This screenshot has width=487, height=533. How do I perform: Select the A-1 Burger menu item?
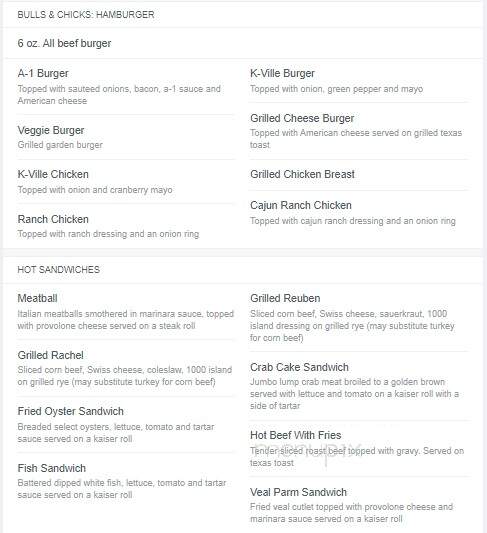coord(43,73)
